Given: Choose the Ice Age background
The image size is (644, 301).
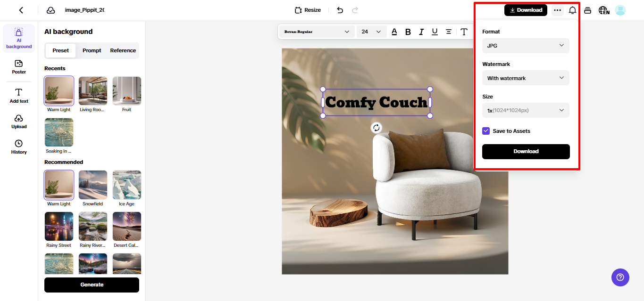Looking at the screenshot, I should 127,185.
